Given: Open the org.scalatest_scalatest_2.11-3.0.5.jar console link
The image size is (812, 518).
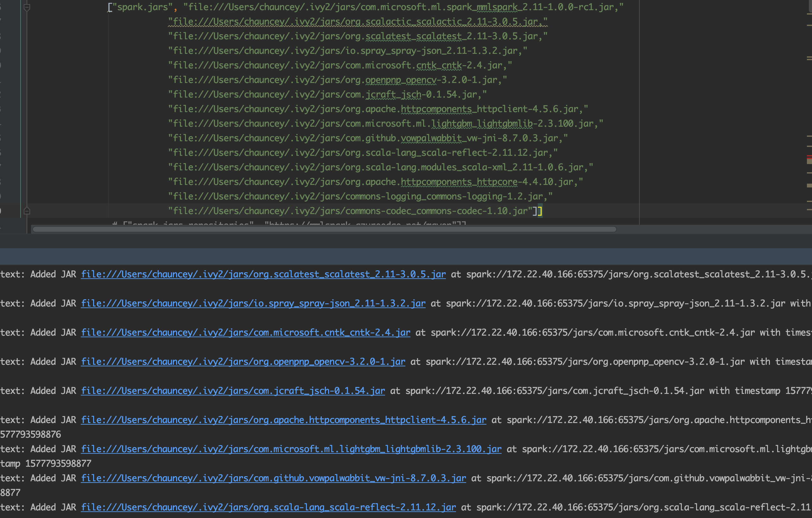Looking at the screenshot, I should click(x=263, y=274).
